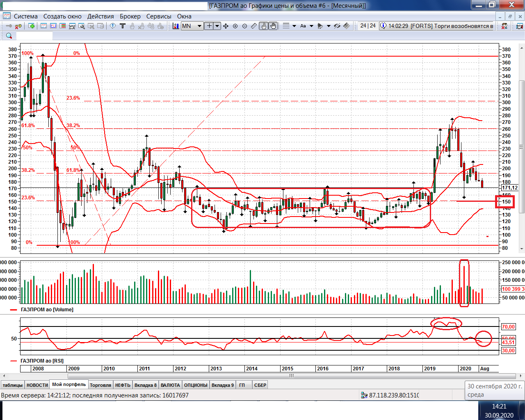525x420 pixels.
Task: Click the zoom out minus circle icon
Action: [244, 26]
